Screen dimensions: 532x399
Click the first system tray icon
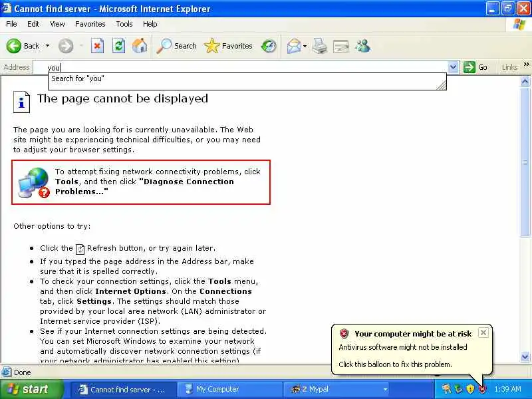[x=446, y=389]
